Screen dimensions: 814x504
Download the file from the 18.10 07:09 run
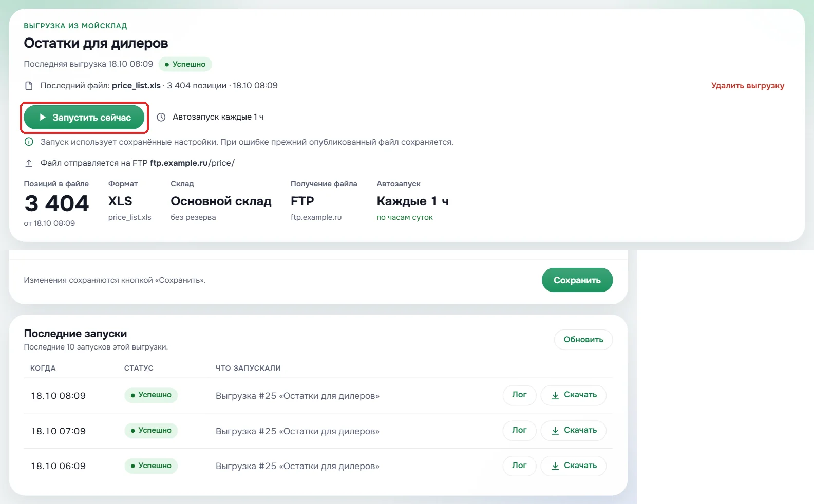(574, 431)
